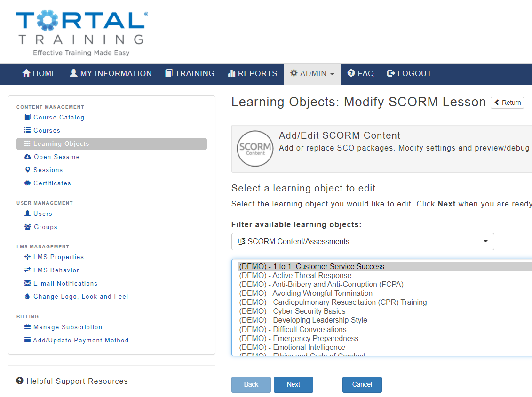
Task: Click the Next button
Action: pyautogui.click(x=294, y=384)
